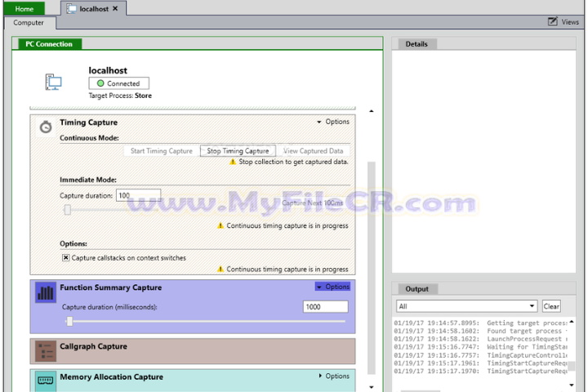588x392 pixels.
Task: Click 'Getting target process' log line
Action: coord(481,323)
